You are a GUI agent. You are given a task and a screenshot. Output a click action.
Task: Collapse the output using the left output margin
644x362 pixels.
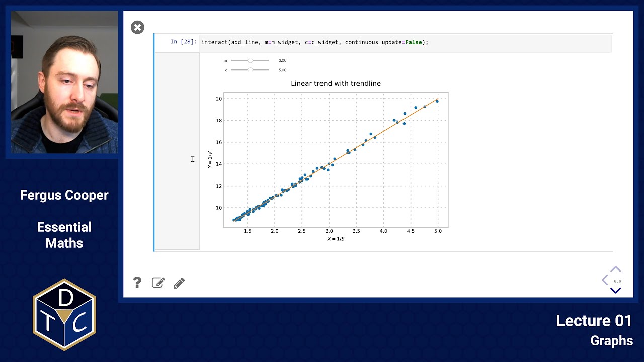[x=177, y=151]
